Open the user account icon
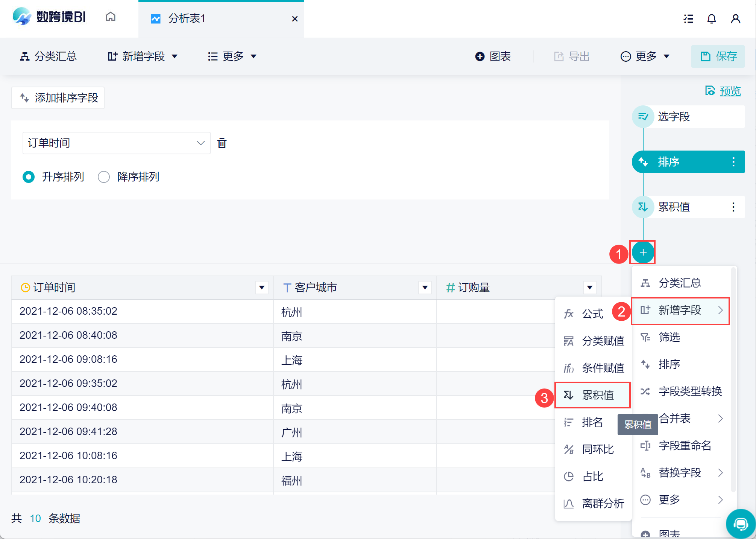Image resolution: width=756 pixels, height=539 pixels. click(x=735, y=18)
